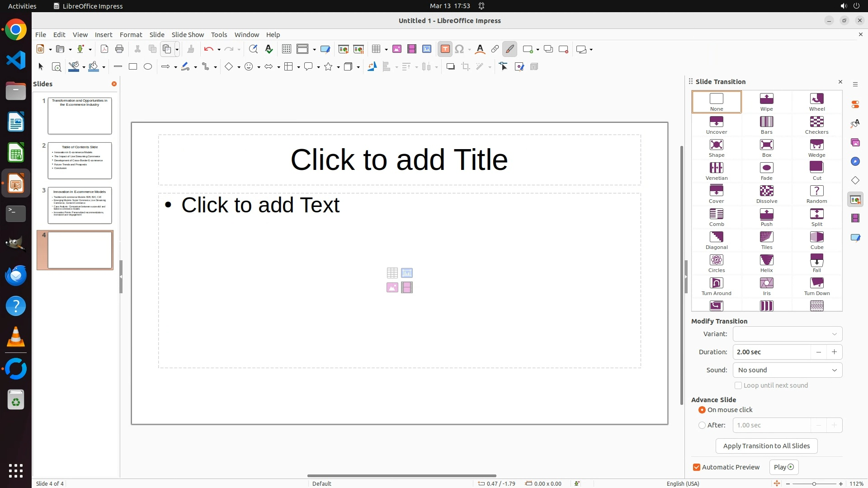868x488 pixels.
Task: Click the Rectangle drawing tool
Action: (x=133, y=67)
